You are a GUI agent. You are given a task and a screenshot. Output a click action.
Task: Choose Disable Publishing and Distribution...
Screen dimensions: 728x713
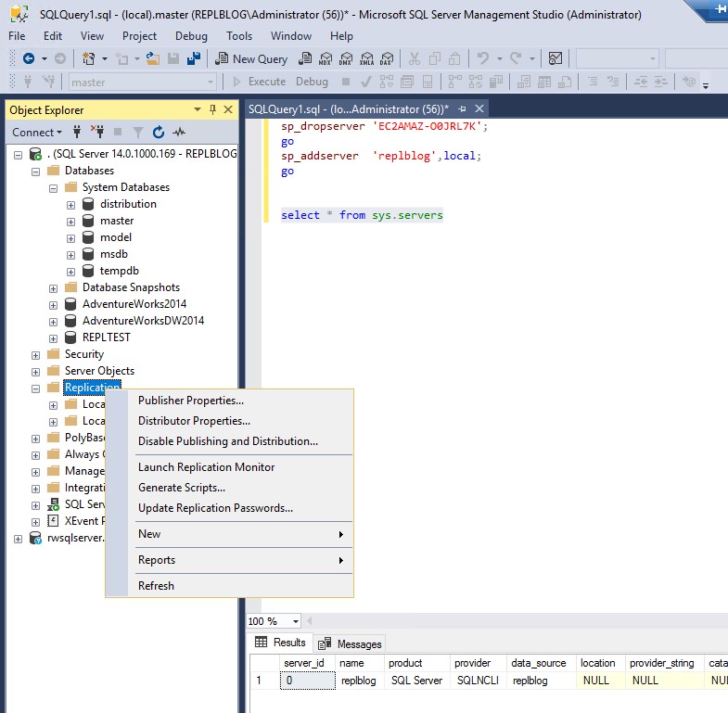[x=229, y=441]
